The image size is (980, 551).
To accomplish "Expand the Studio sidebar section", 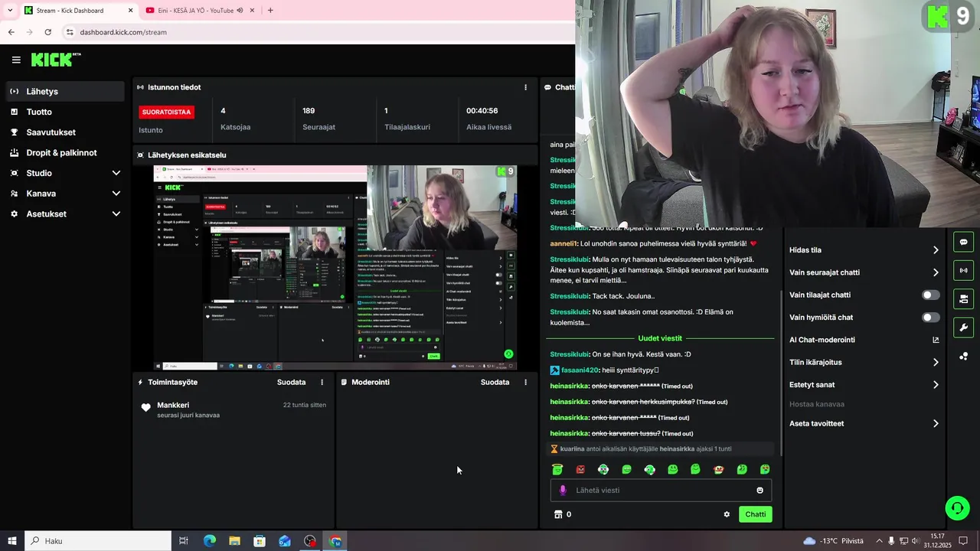I will 64,173.
